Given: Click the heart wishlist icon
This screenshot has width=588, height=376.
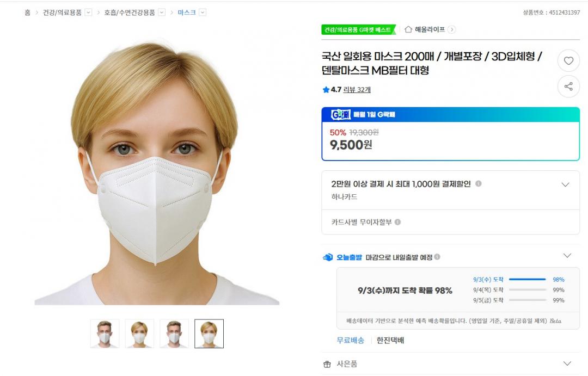Looking at the screenshot, I should pyautogui.click(x=568, y=61).
